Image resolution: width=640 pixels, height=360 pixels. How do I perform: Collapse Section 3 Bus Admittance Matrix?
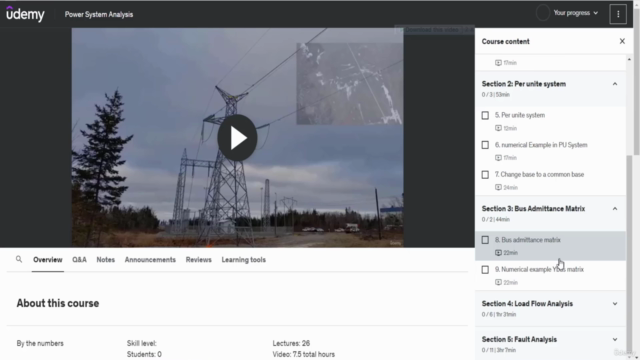click(x=615, y=209)
